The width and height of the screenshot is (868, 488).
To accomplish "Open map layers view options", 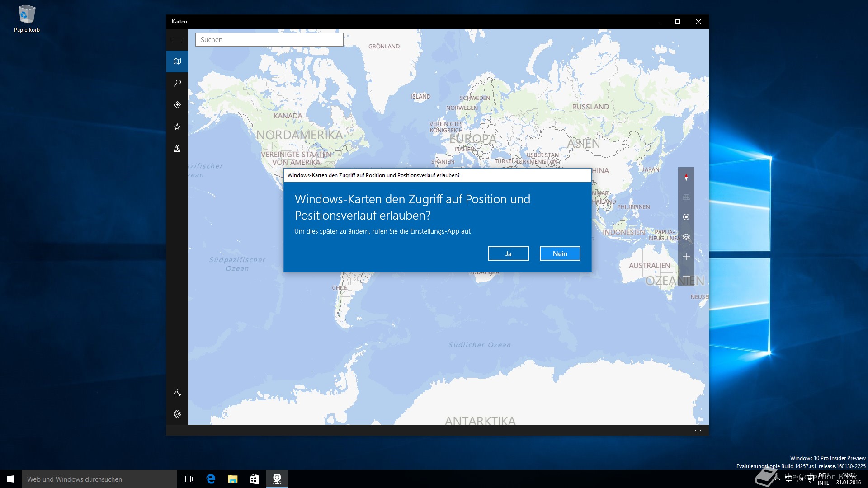I will [x=686, y=237].
